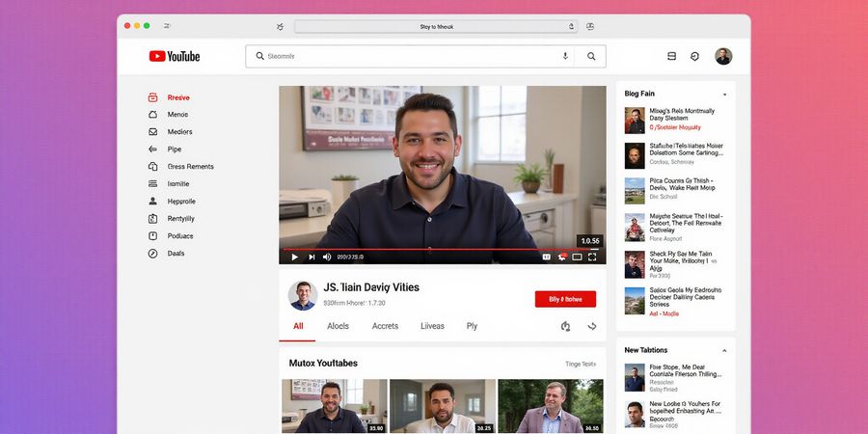Click the microphone voice search icon
The width and height of the screenshot is (868, 434).
point(565,56)
